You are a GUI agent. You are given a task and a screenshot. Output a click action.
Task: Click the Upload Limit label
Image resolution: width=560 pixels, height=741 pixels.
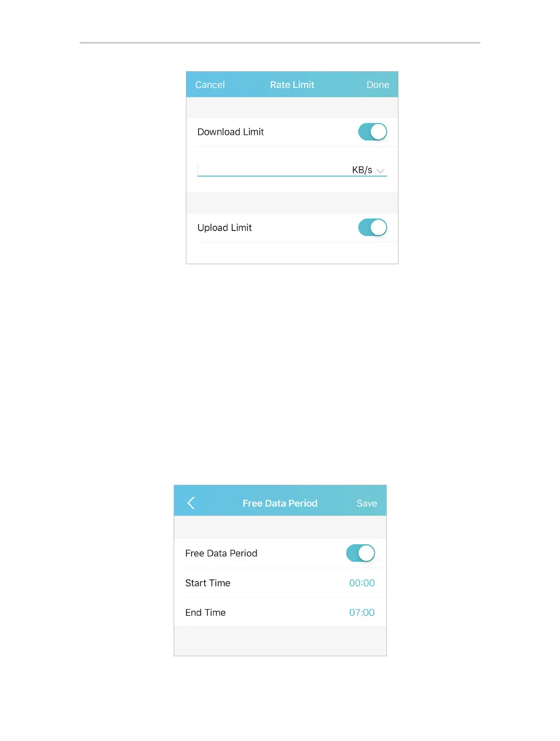point(224,228)
